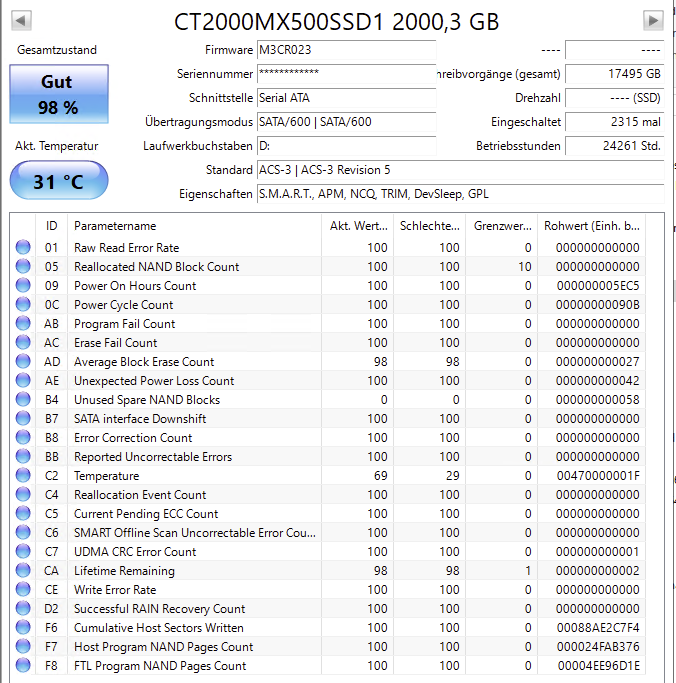Click the Standard ACS-3 field
The height and width of the screenshot is (683, 676).
click(x=460, y=169)
